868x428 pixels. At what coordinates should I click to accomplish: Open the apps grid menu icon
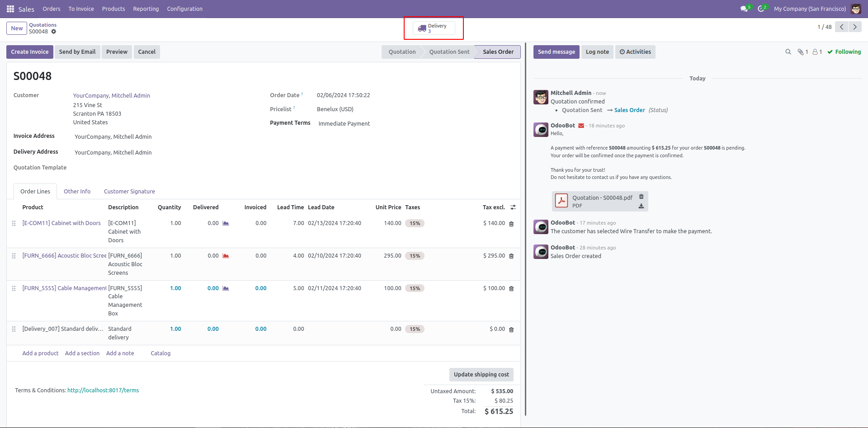point(10,9)
